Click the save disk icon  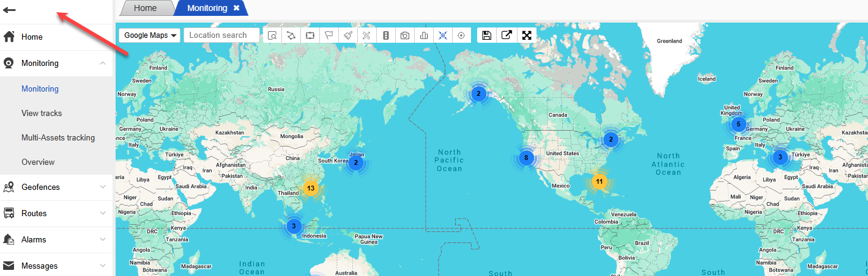[x=487, y=35]
